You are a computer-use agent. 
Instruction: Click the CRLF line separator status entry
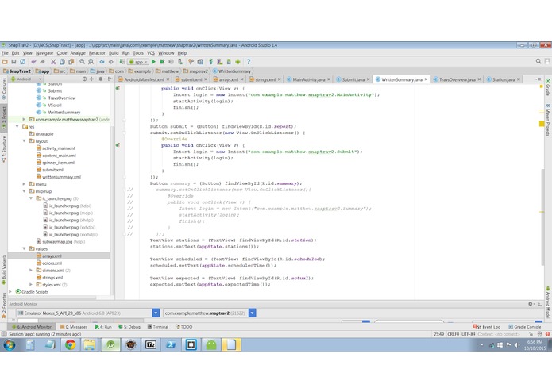[x=453, y=334]
